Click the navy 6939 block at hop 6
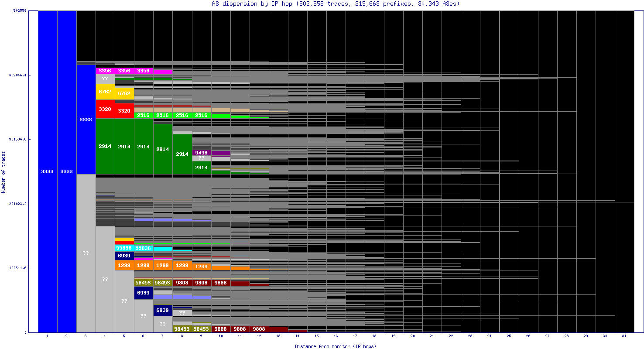This screenshot has height=349, width=644. tap(144, 293)
